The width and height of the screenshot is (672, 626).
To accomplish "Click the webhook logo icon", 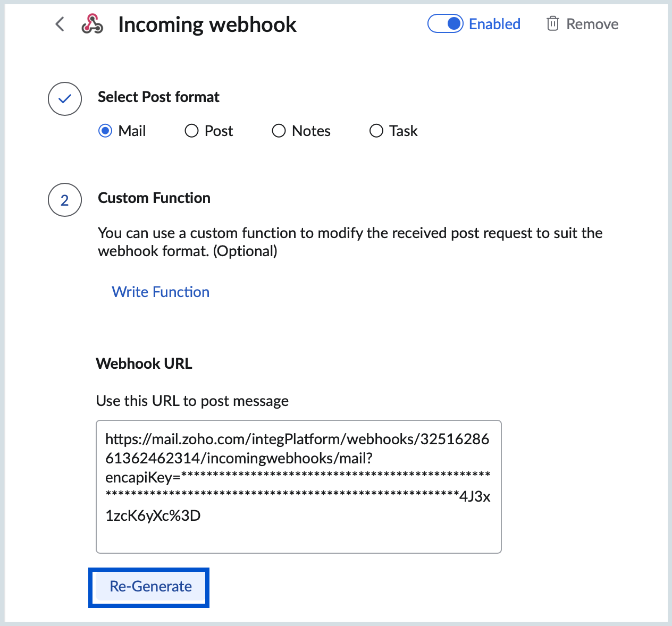I will point(92,24).
